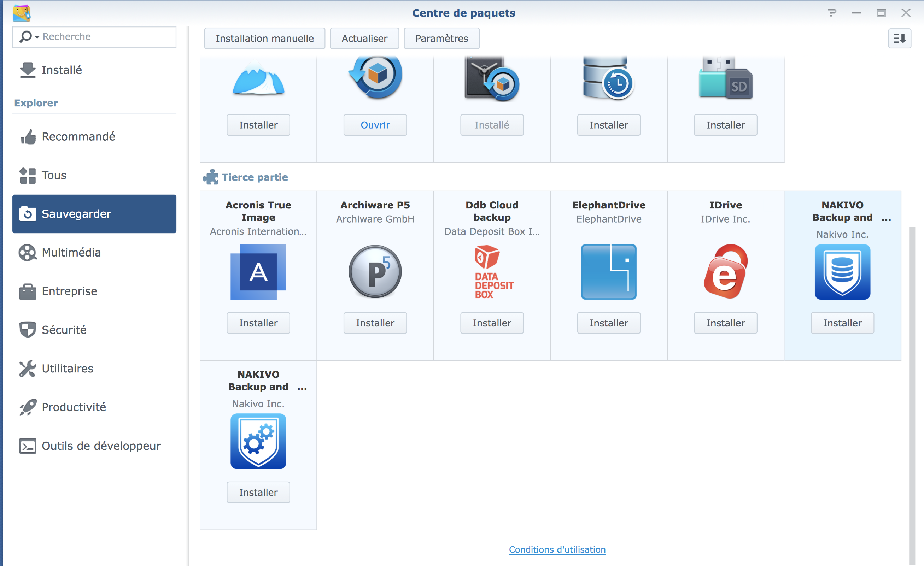The width and height of the screenshot is (924, 566).
Task: Click the developer tools terminal icon
Action: [28, 446]
